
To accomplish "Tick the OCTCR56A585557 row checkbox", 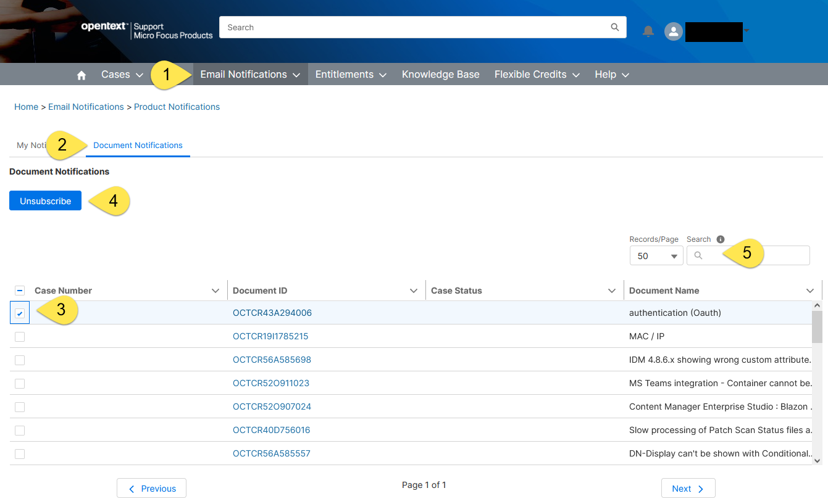I will [x=20, y=454].
